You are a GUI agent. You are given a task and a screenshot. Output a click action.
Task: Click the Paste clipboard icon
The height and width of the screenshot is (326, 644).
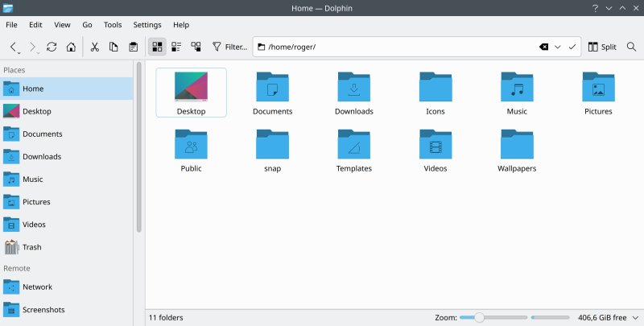pos(133,47)
